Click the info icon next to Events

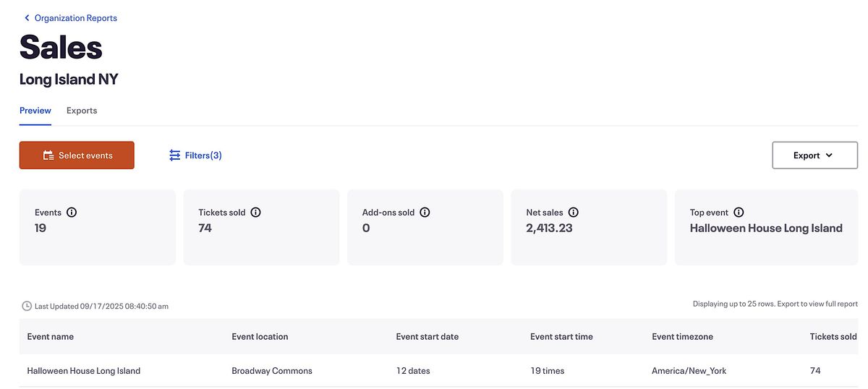72,213
